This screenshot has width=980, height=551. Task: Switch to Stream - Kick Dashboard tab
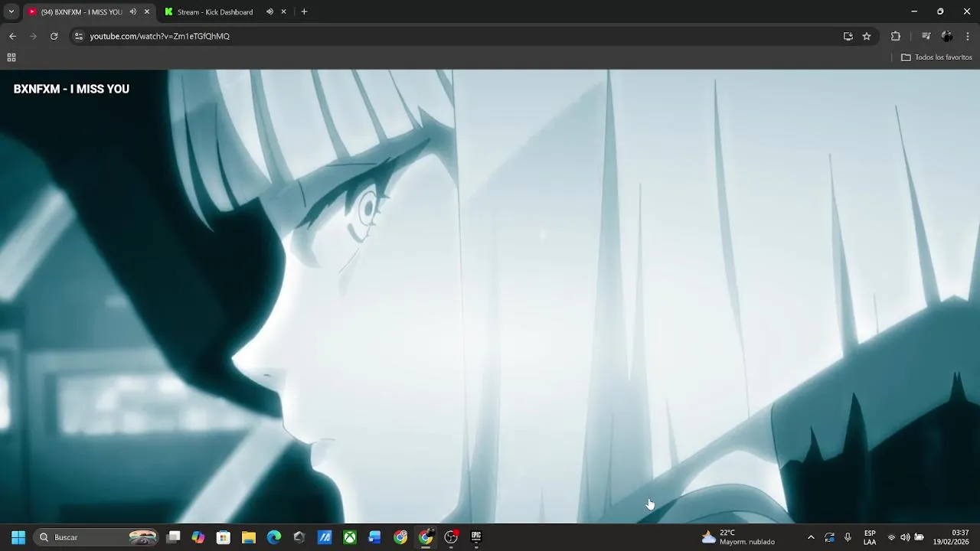click(215, 11)
